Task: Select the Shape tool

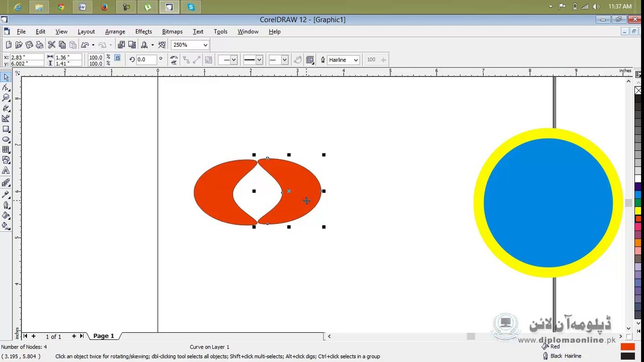Action: (6, 87)
